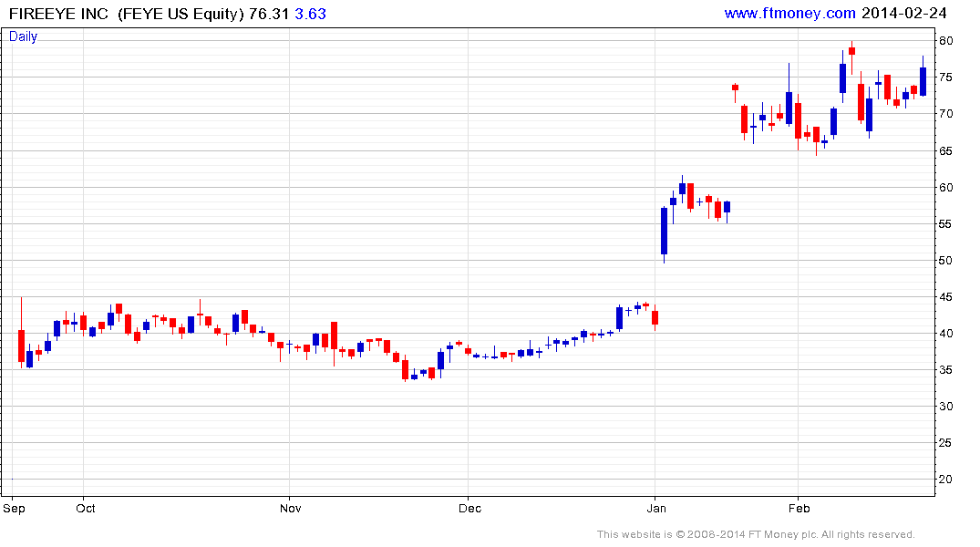
Task: Click the first red candle in September
Action: pyautogui.click(x=21, y=346)
